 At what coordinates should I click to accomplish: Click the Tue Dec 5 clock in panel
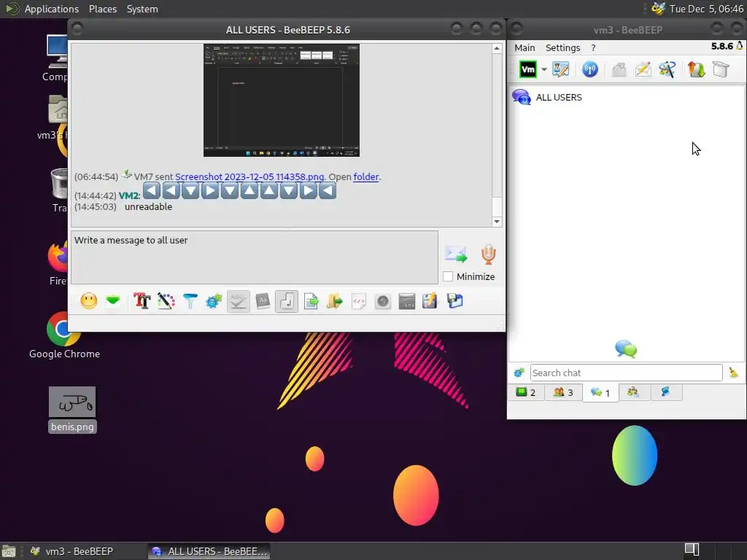(706, 9)
